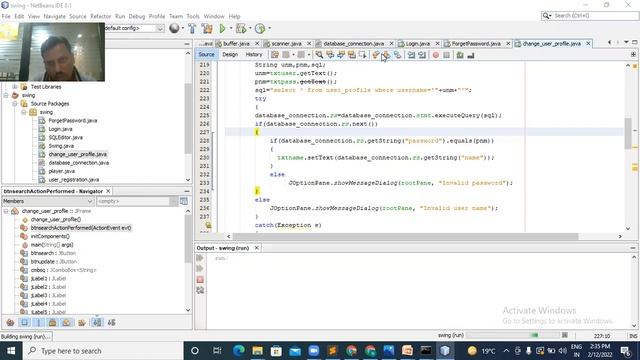The width and height of the screenshot is (640, 360).
Task: Switch to the ForgetPassword.java tab
Action: coord(476,43)
